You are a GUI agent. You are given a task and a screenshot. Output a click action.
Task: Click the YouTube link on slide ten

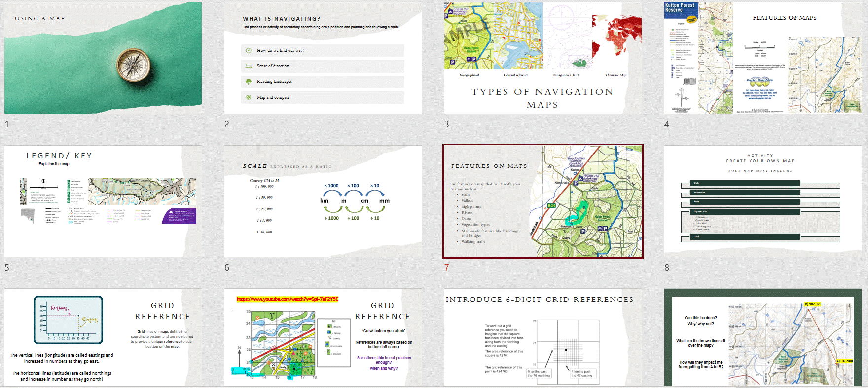click(x=287, y=299)
